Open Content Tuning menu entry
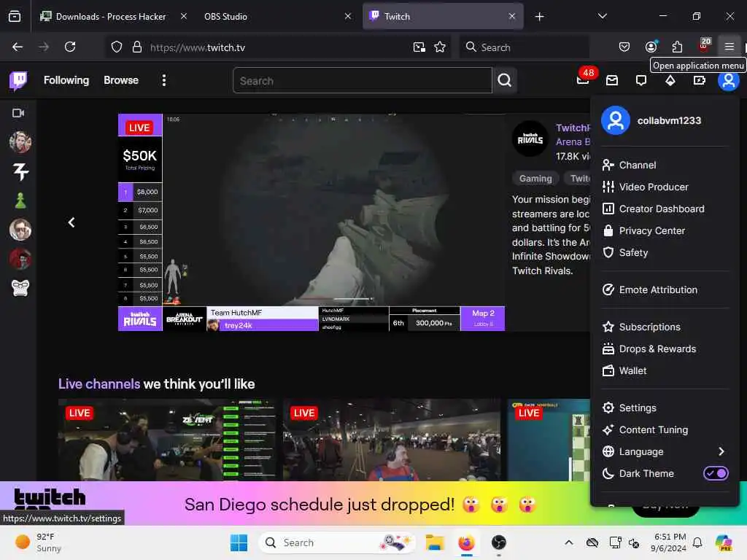Viewport: 747px width, 560px height. coord(665,430)
